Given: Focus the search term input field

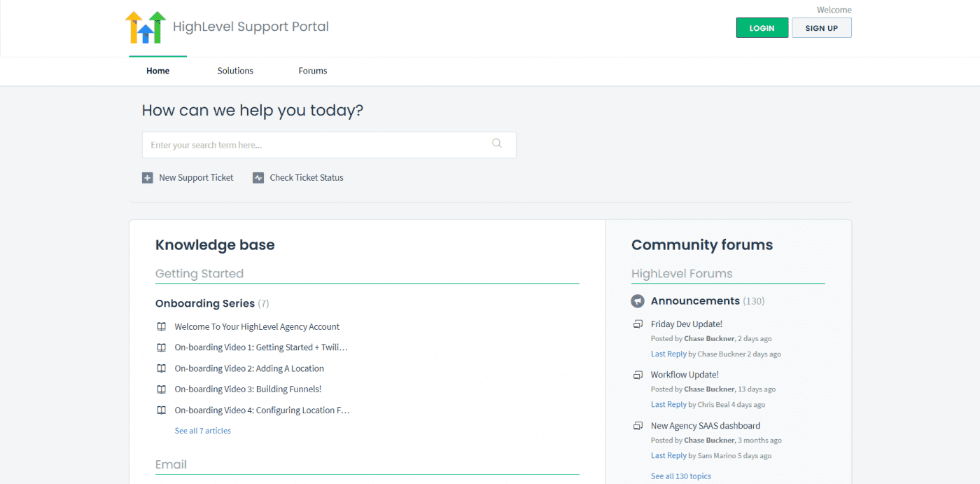Looking at the screenshot, I should coord(329,145).
